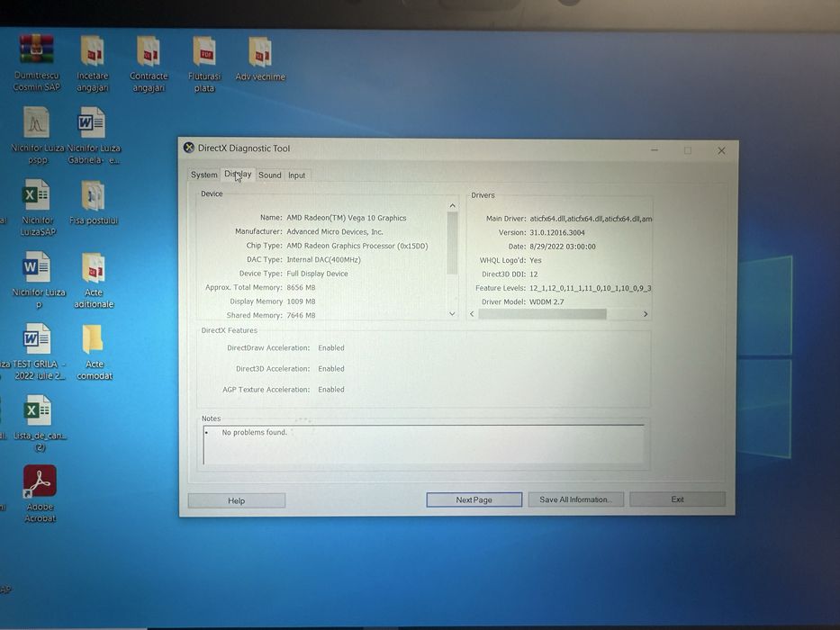Viewport: 840px width, 630px height.
Task: Click the driver Date '8/29/2022 03:00:00' value
Action: 563,247
